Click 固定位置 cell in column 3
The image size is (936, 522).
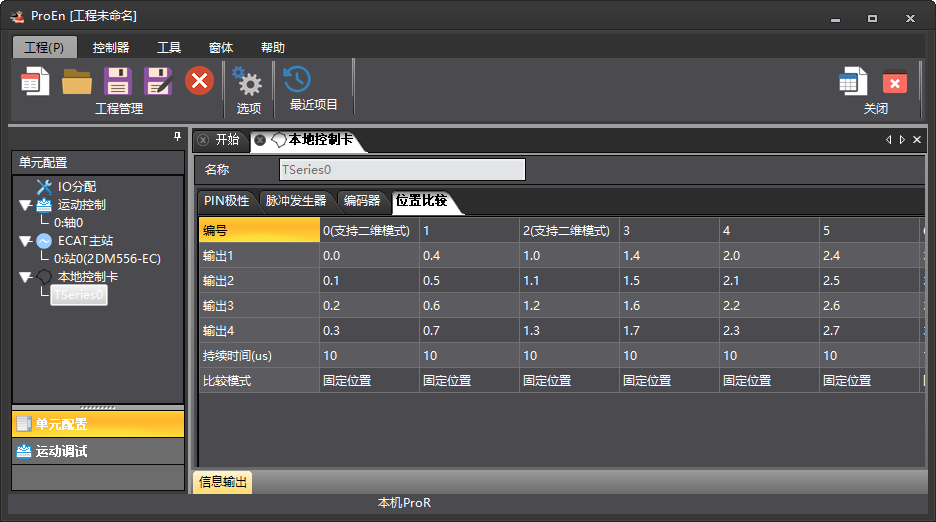669,381
